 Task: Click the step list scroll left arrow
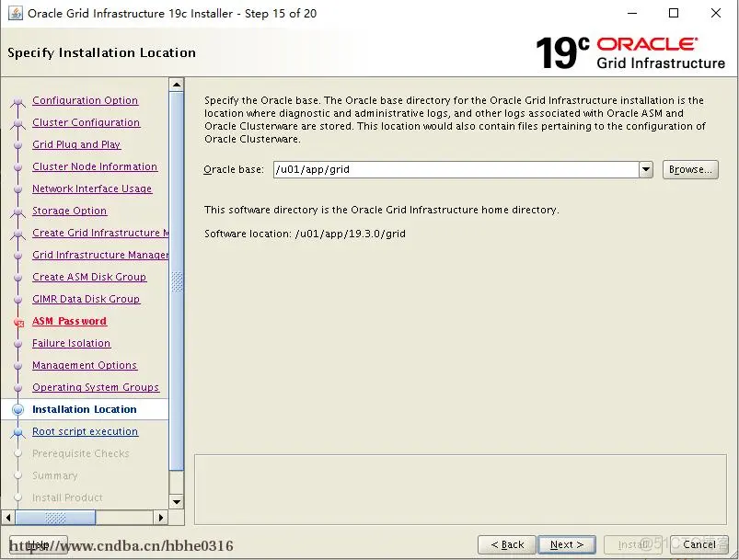click(x=8, y=518)
